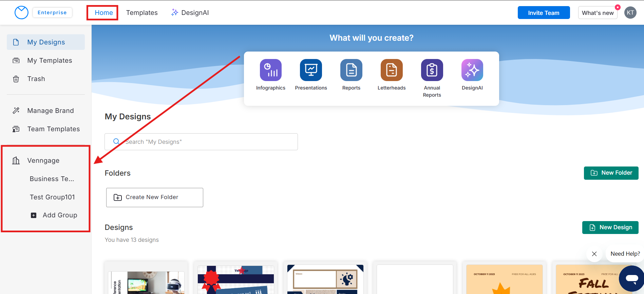The image size is (644, 294).
Task: Switch to the Templates tab
Action: tap(142, 13)
